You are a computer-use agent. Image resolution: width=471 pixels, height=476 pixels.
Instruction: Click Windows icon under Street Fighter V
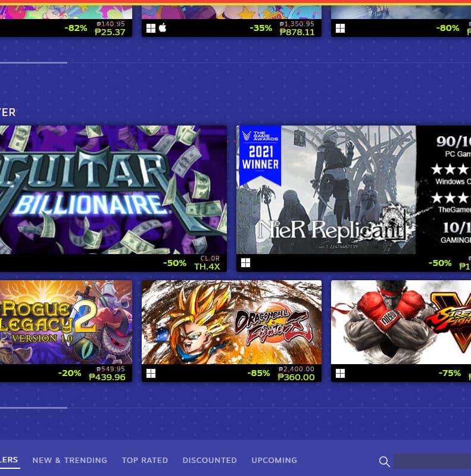point(340,374)
